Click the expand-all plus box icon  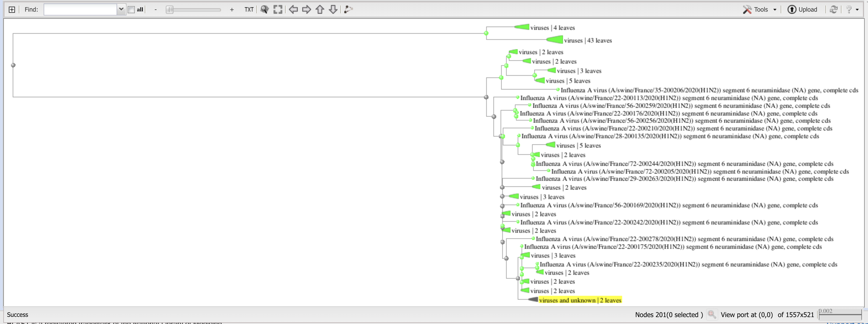(x=12, y=9)
